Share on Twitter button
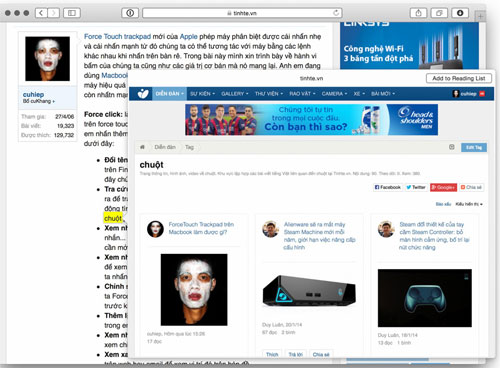Viewport: 500px width, 368px height. click(416, 187)
